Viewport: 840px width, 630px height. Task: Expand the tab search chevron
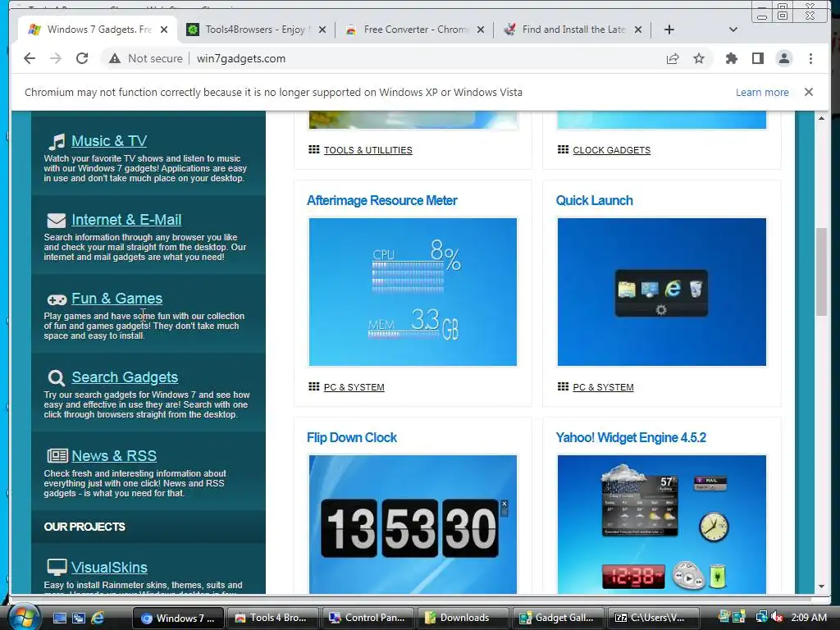tap(733, 30)
